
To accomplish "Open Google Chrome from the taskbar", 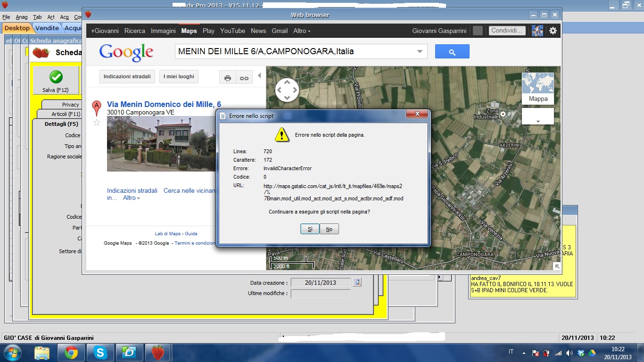I will 71,353.
